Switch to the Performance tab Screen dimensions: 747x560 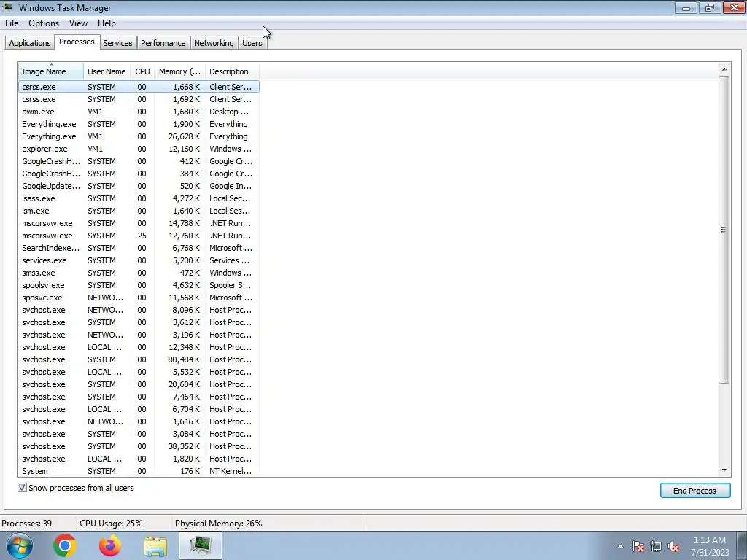click(163, 43)
